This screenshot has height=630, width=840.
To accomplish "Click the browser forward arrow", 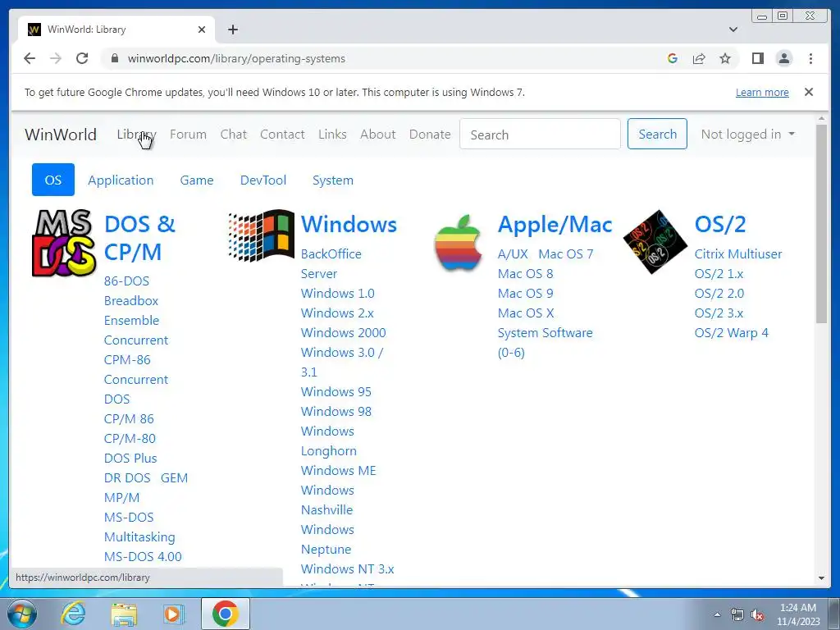I will [x=56, y=58].
